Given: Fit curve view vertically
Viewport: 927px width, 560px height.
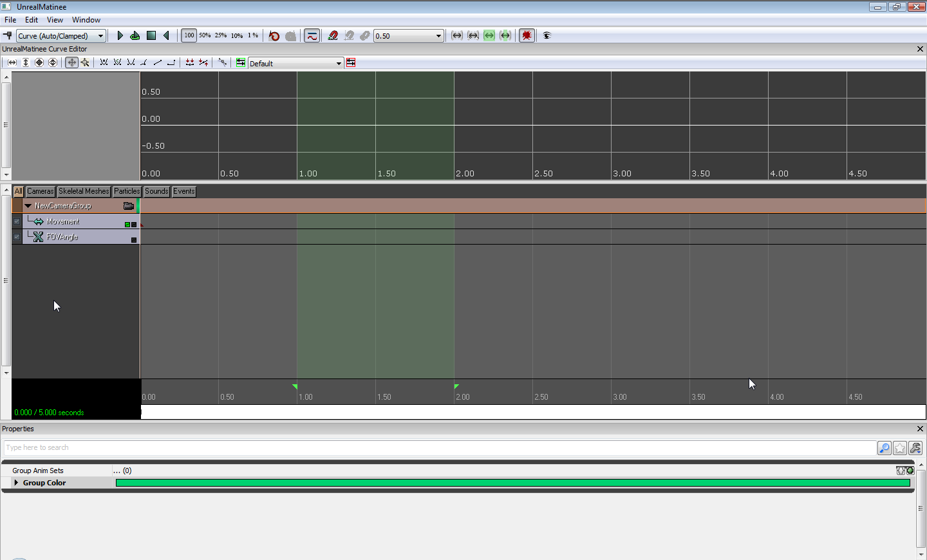Looking at the screenshot, I should pos(26,62).
